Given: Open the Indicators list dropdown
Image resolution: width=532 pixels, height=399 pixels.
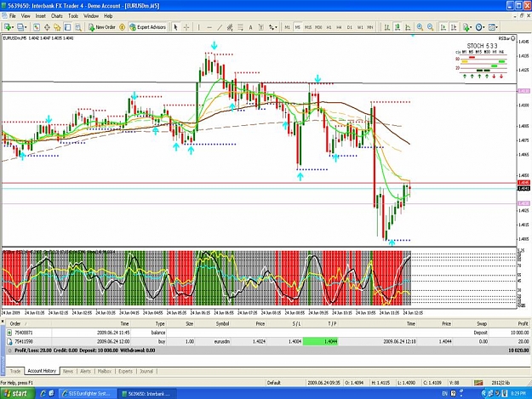Looking at the screenshot, I should pyautogui.click(x=467, y=27).
